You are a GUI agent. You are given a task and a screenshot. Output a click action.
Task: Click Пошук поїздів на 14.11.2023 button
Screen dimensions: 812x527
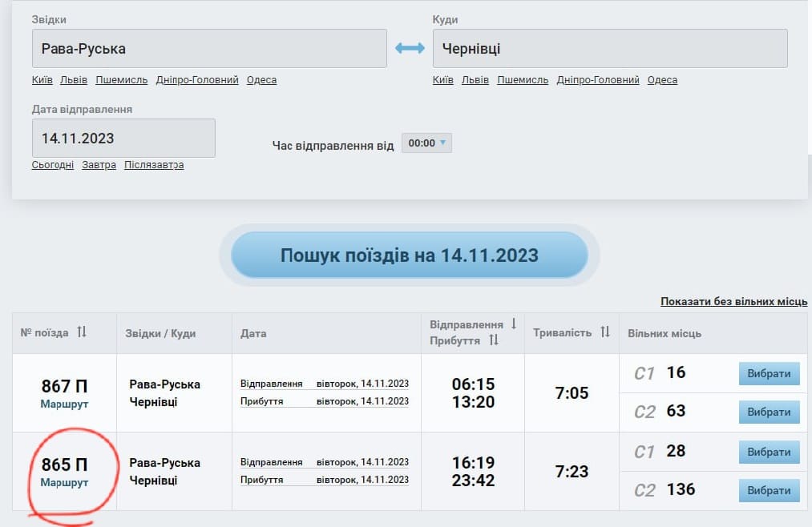point(410,255)
